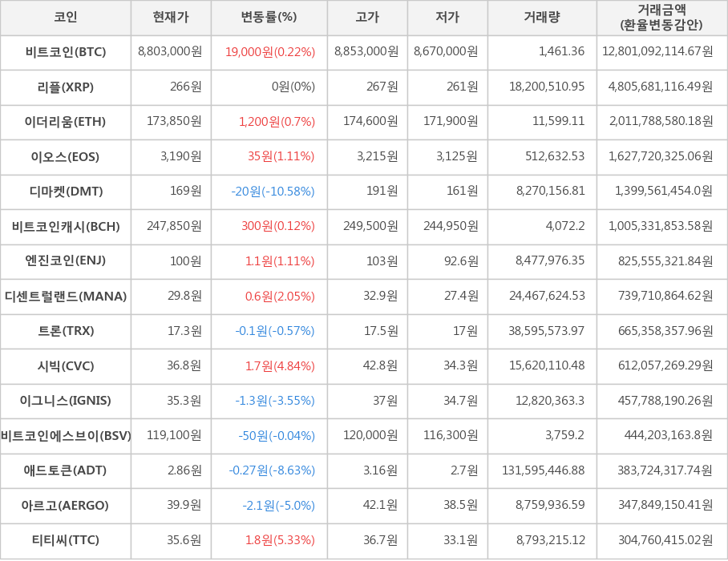
Task: Click the 거래금액 column header
Action: 661,18
